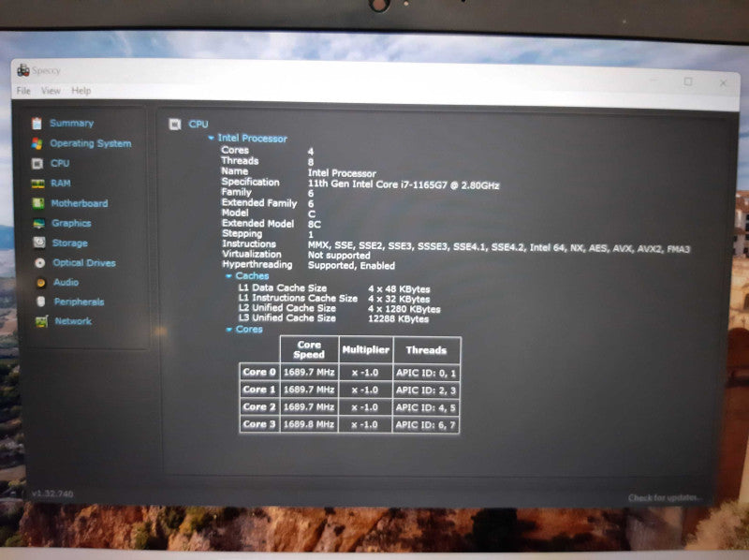View the Audio section
Viewport: 749px width, 560px height.
click(66, 283)
